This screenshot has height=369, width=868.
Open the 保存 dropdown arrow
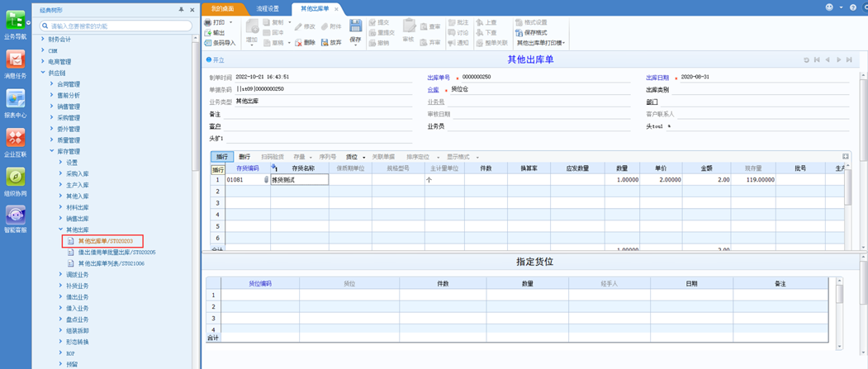(x=355, y=46)
